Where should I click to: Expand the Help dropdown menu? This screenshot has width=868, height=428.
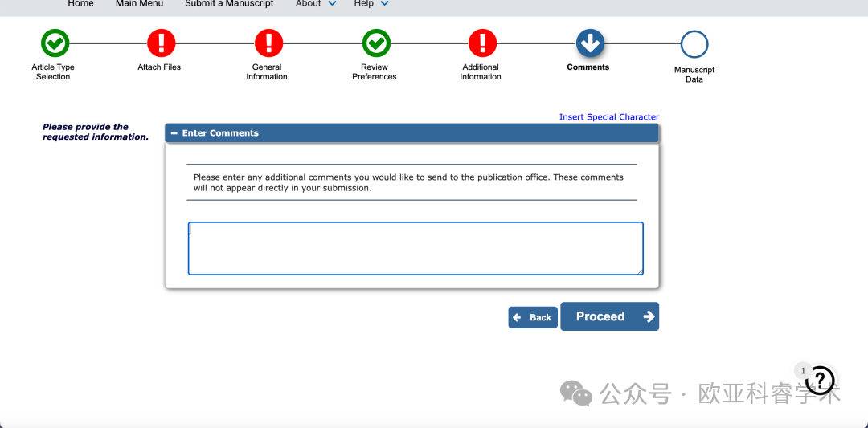click(371, 4)
